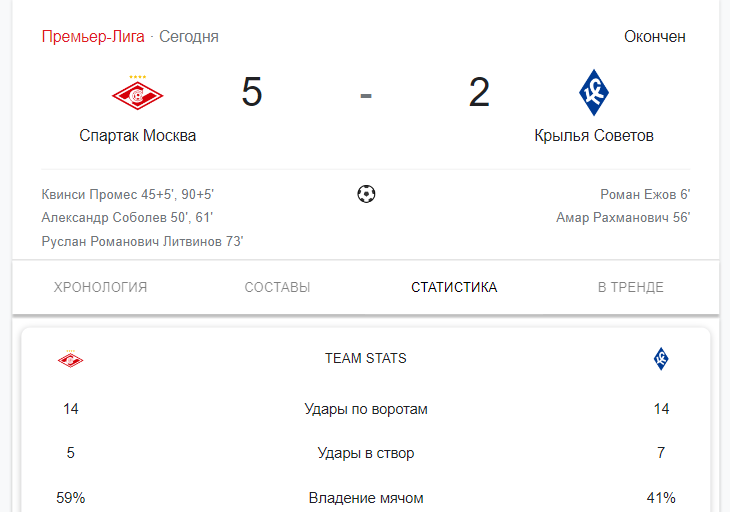The width and height of the screenshot is (730, 512).
Task: Open the Хронология tab
Action: (x=101, y=287)
